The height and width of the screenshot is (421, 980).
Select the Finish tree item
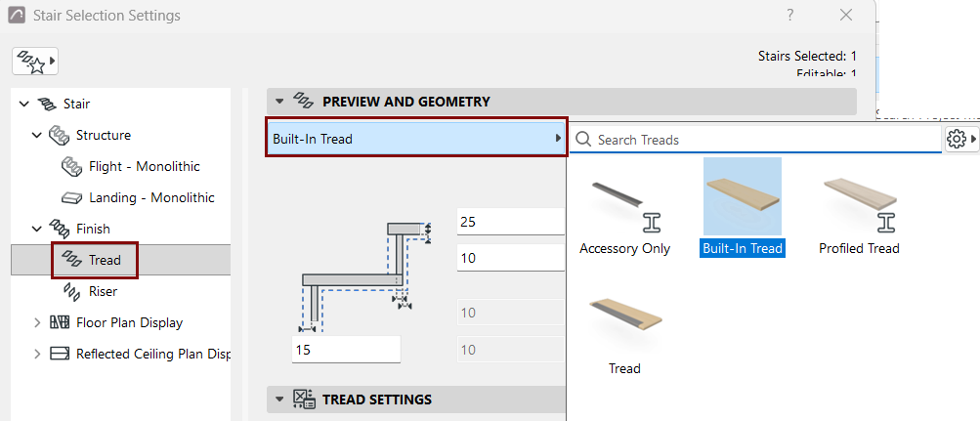[93, 229]
